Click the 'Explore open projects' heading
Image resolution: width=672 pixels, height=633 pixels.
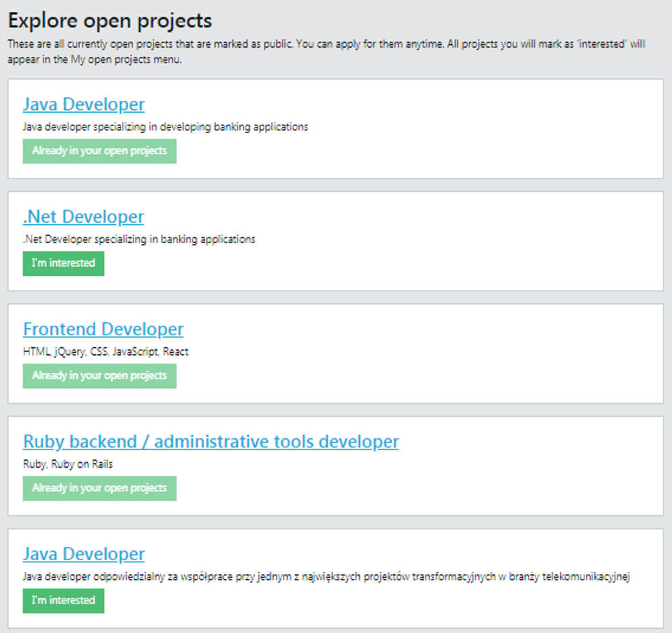click(110, 21)
